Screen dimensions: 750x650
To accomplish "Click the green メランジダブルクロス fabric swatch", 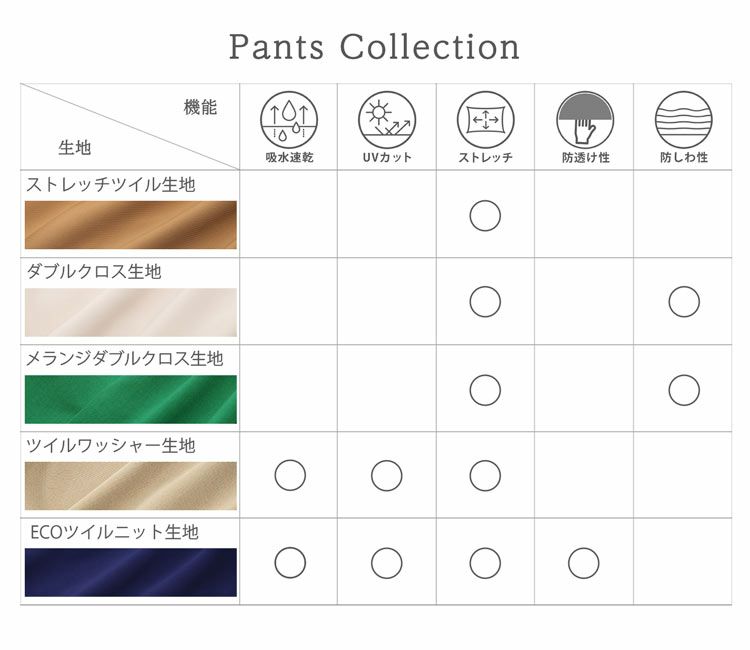I will coord(131,399).
